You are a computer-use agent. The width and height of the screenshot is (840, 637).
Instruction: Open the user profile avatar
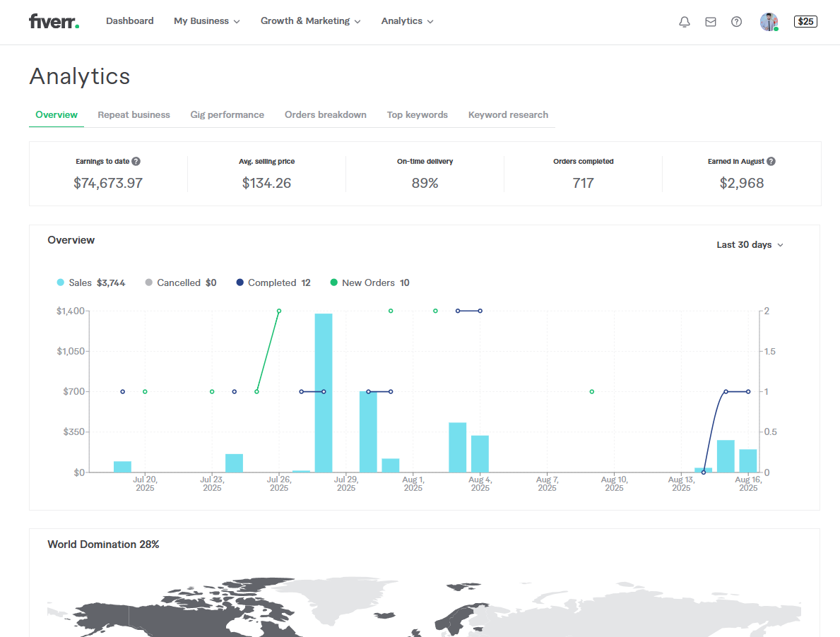[x=769, y=22]
